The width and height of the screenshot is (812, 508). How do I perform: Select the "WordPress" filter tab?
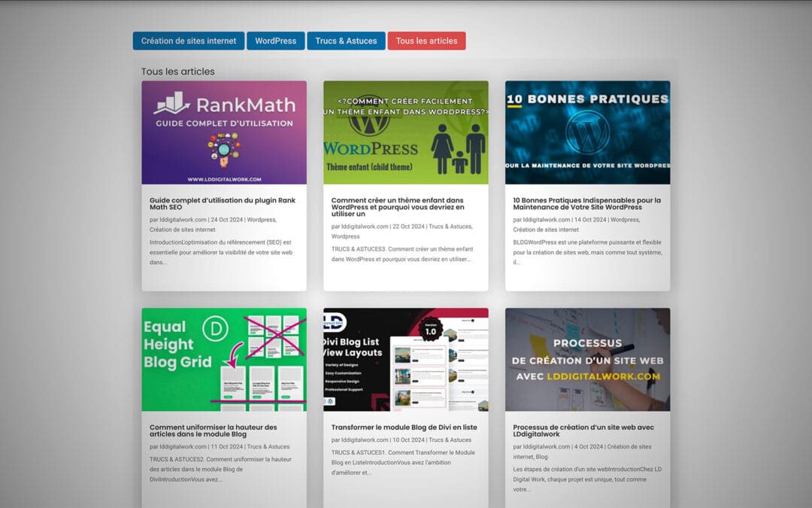point(275,41)
